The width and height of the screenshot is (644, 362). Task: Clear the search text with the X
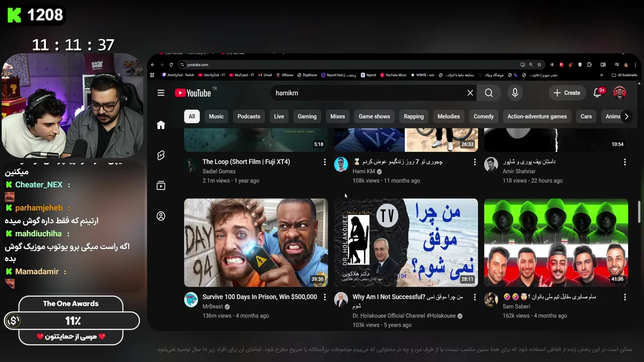[470, 93]
